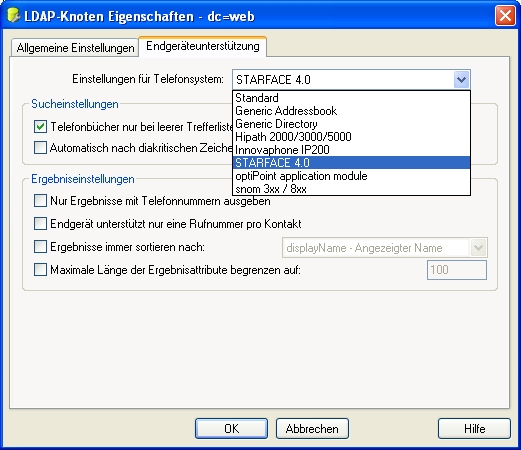This screenshot has height=450, width=521.
Task: Confirm with the OK button
Action: coord(231,429)
